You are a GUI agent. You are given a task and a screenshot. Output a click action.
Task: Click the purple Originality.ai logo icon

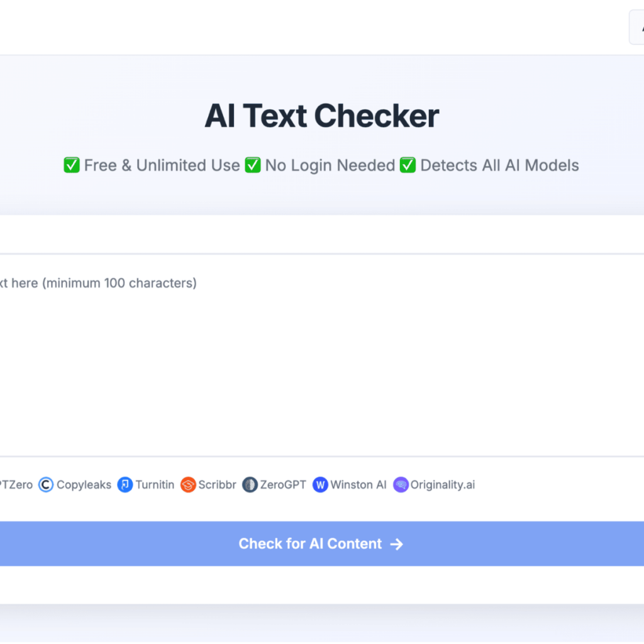coord(401,485)
